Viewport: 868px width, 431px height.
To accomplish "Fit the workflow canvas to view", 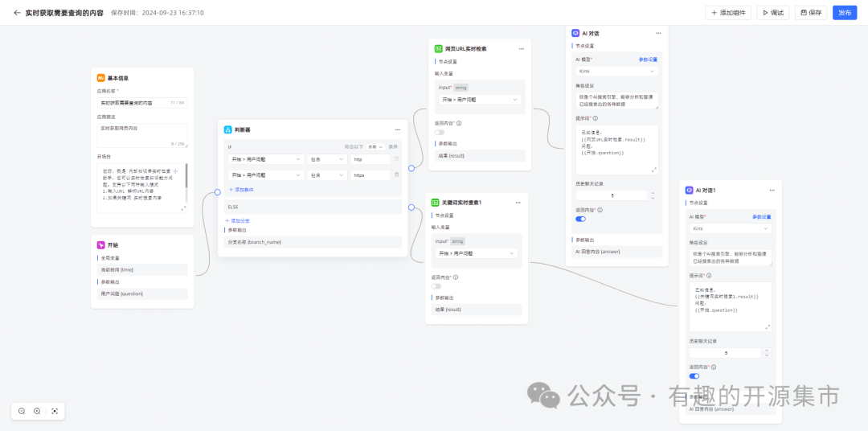I will coord(55,411).
